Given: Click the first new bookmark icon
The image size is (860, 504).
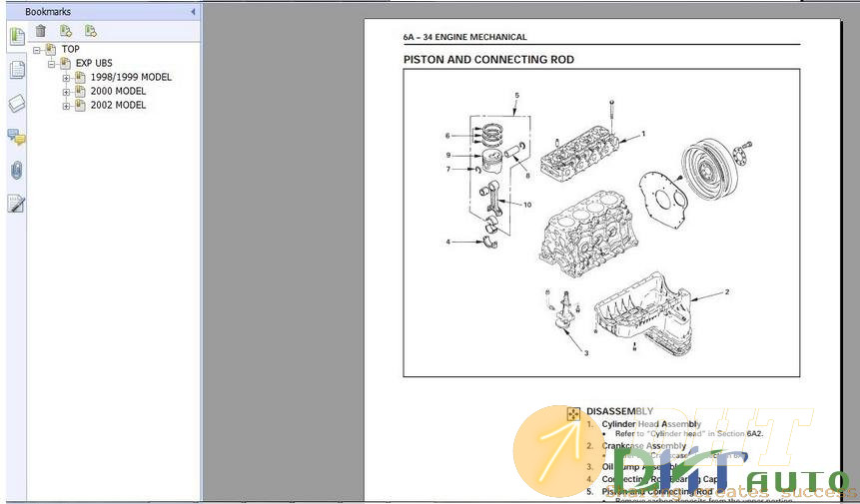Looking at the screenshot, I should pyautogui.click(x=66, y=31).
